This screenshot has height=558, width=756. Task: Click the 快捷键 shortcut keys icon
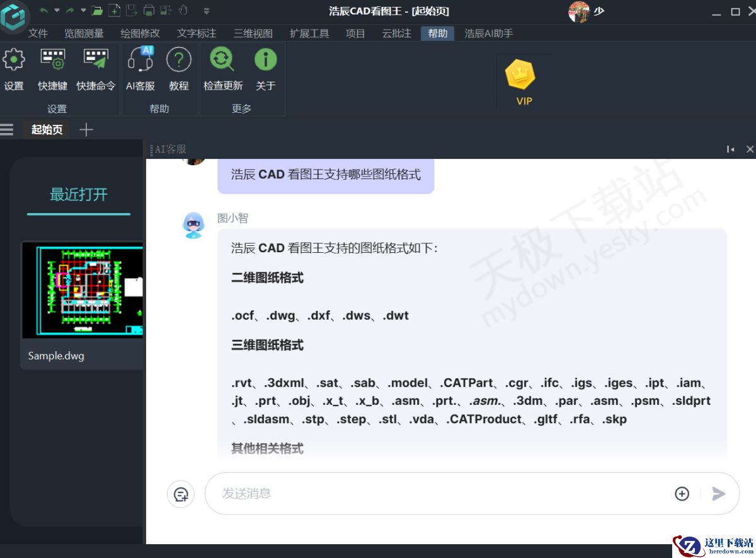click(52, 60)
